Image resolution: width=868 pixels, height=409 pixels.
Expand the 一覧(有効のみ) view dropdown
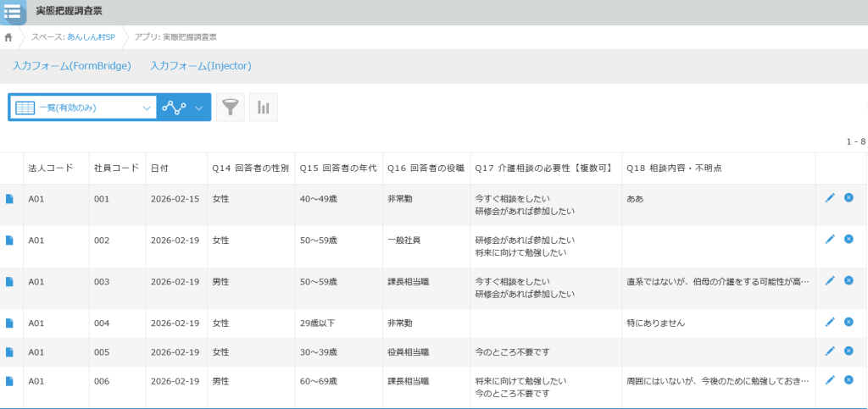pos(146,108)
